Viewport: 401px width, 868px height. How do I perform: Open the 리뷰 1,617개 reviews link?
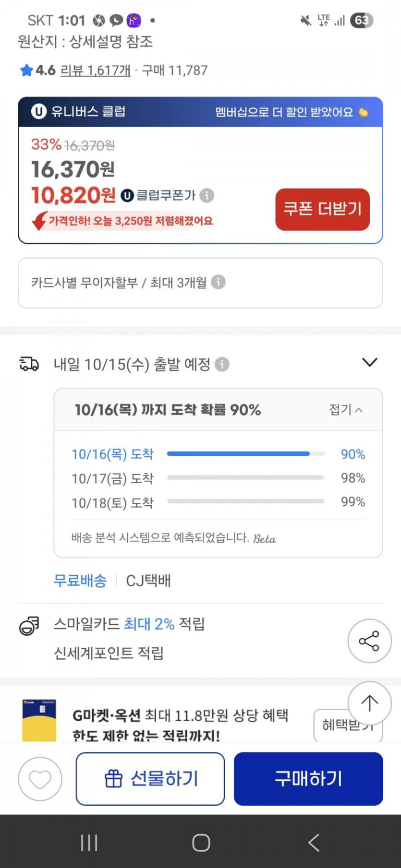click(96, 71)
